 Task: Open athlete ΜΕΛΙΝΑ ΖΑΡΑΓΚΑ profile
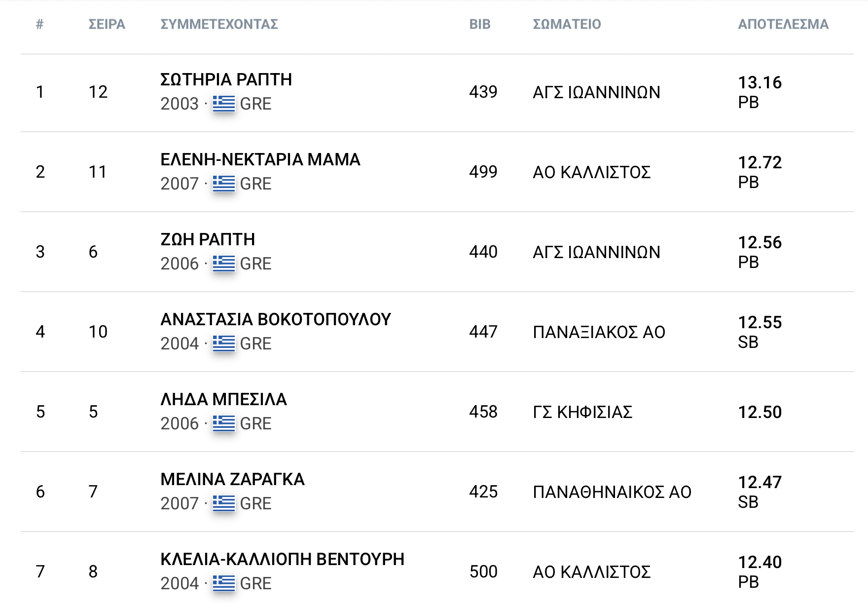coord(232,479)
